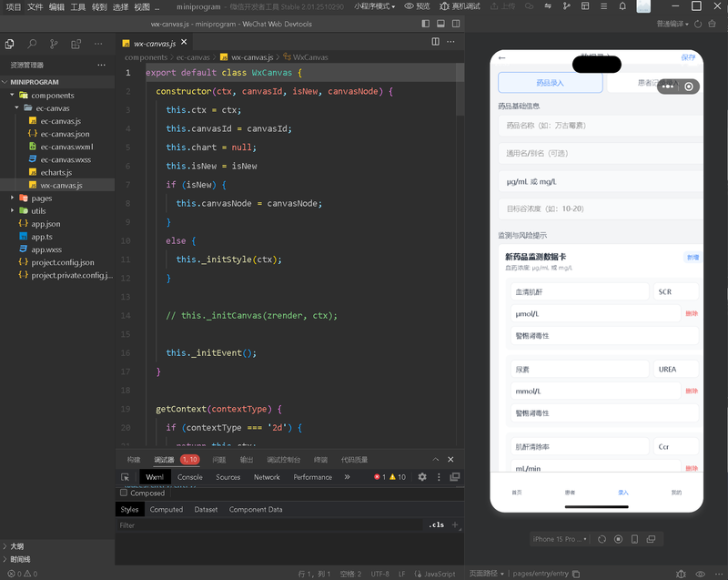Select the 药品录入 tab in simulator
728x580 pixels.
tap(551, 83)
